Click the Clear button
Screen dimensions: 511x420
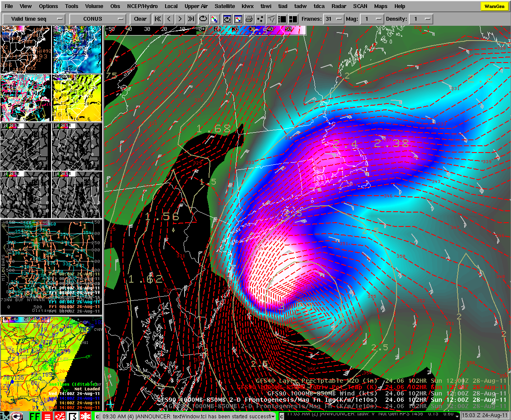click(140, 19)
